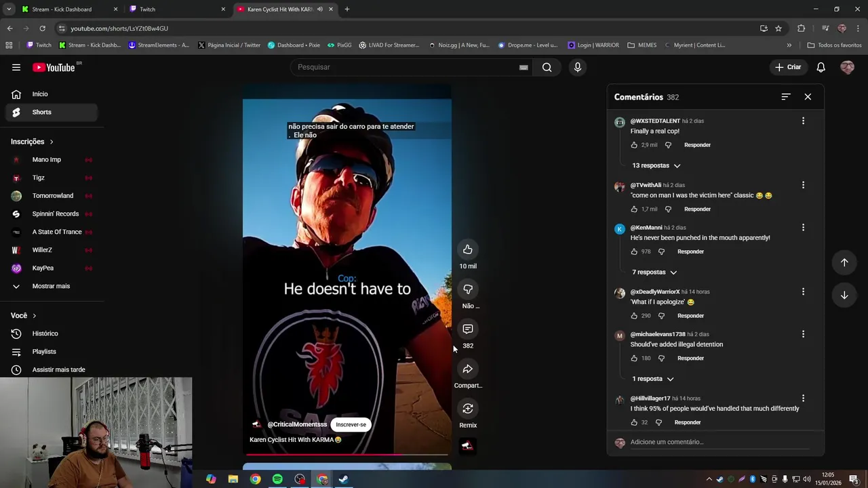The width and height of the screenshot is (868, 488).
Task: Open options menu for @KenManni comment
Action: tap(803, 228)
